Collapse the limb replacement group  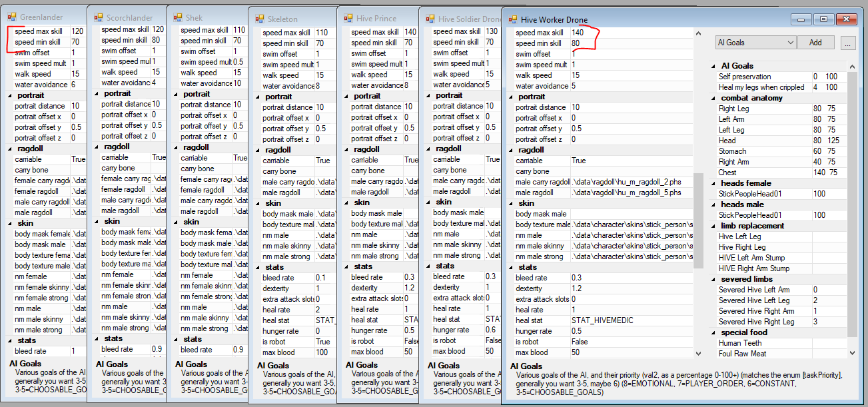click(x=713, y=226)
